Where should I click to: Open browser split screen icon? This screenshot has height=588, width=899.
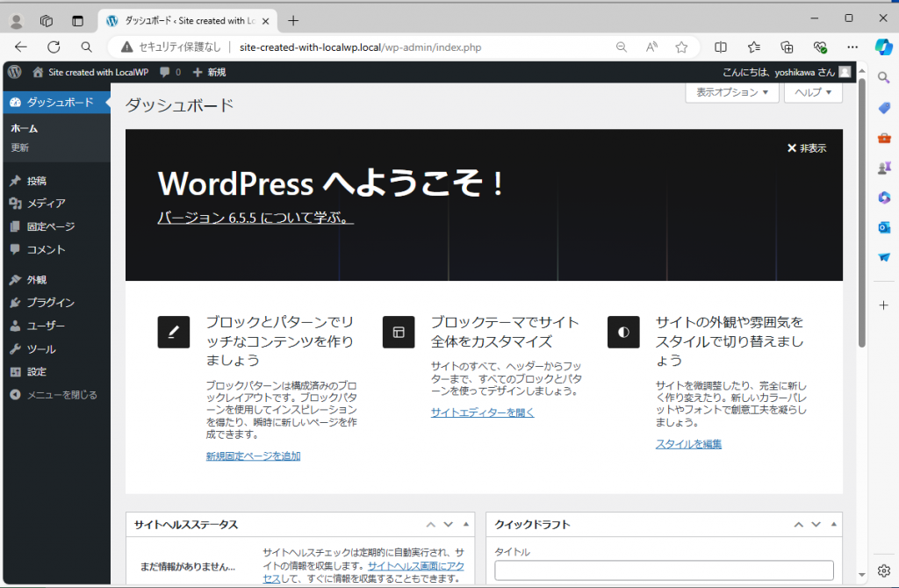(x=721, y=47)
